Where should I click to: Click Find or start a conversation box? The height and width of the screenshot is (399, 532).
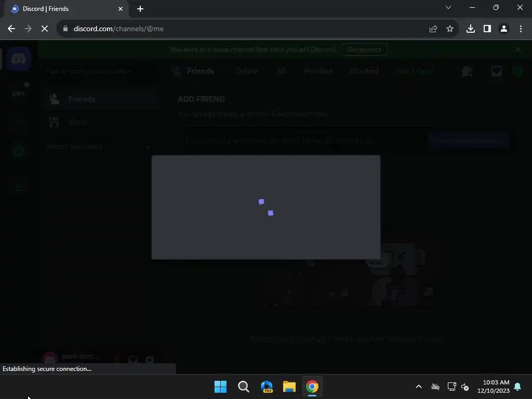(100, 71)
